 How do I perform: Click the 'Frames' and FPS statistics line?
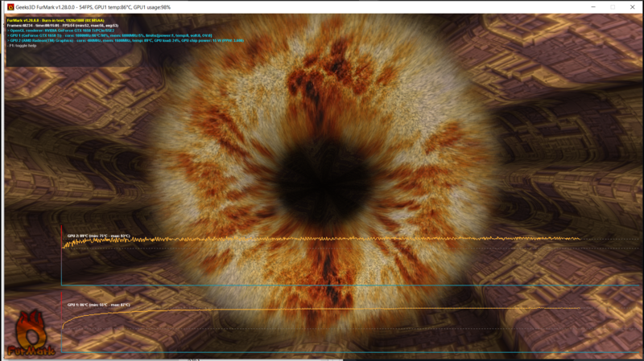click(63, 26)
